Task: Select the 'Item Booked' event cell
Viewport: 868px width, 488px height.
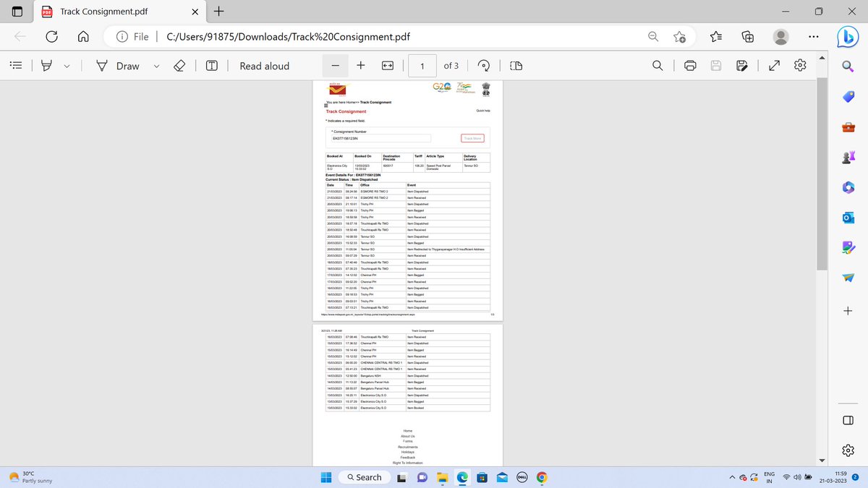Action: pos(448,408)
